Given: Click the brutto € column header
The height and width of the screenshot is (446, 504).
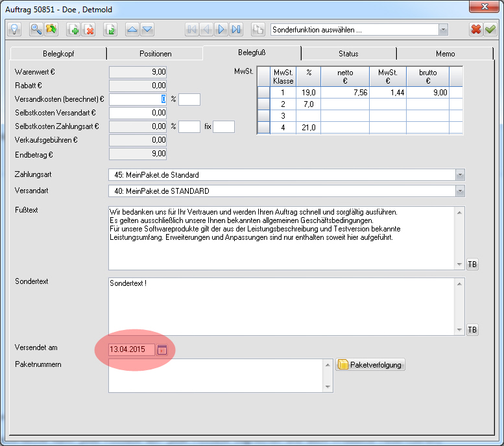Looking at the screenshot, I should pyautogui.click(x=428, y=76).
